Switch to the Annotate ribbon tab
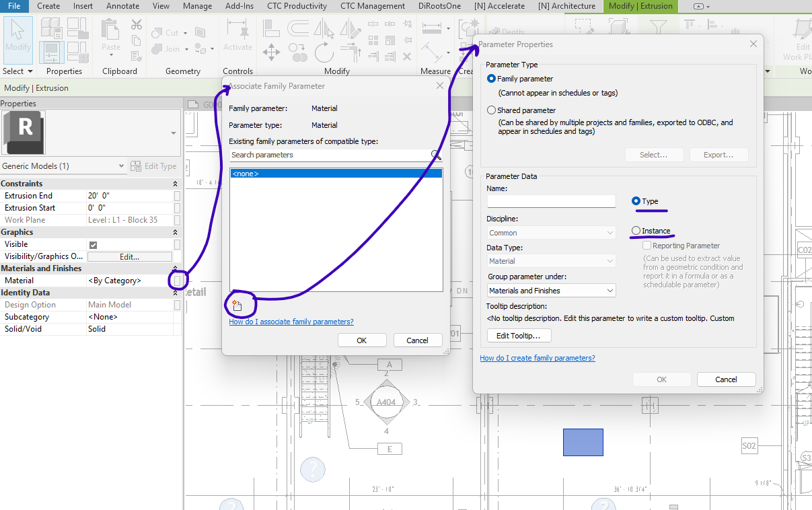This screenshot has width=812, height=510. point(122,6)
